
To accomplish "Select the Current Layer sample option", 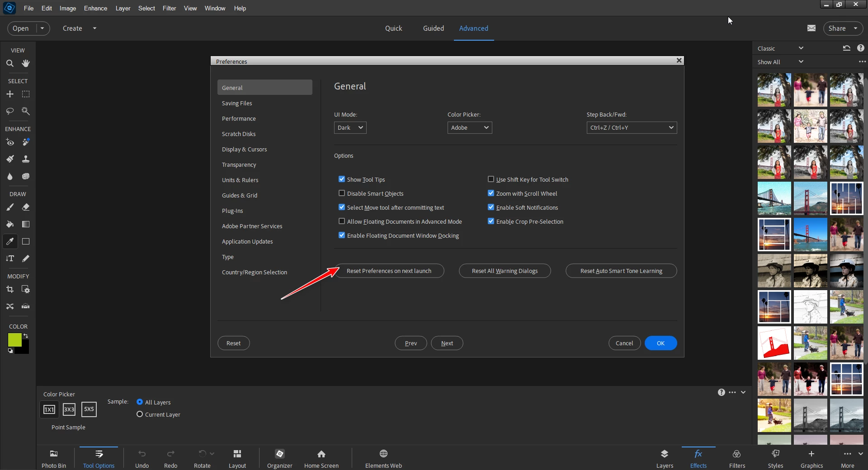I will (x=140, y=414).
